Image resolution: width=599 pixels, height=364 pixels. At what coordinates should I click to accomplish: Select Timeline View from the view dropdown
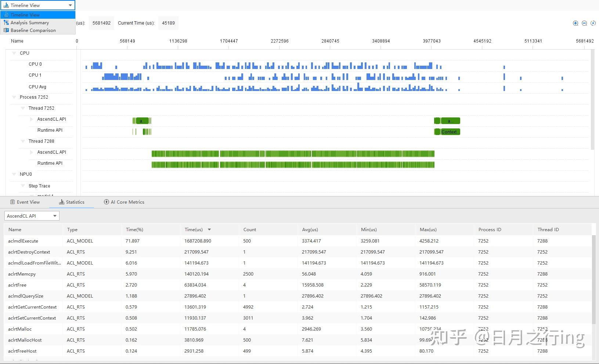click(x=26, y=15)
